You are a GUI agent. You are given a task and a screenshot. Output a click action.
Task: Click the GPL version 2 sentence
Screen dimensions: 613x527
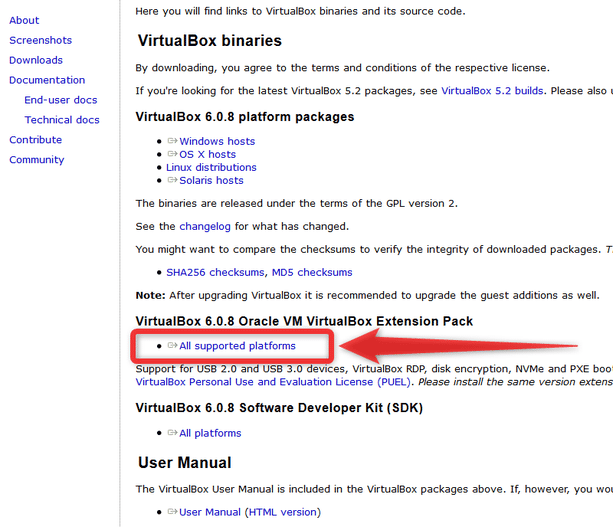297,203
